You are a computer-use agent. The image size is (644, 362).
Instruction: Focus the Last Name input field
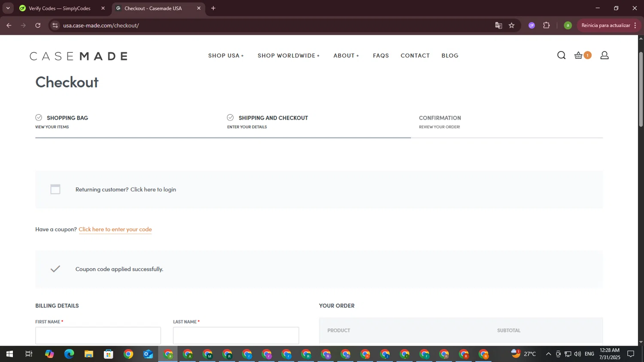236,335
